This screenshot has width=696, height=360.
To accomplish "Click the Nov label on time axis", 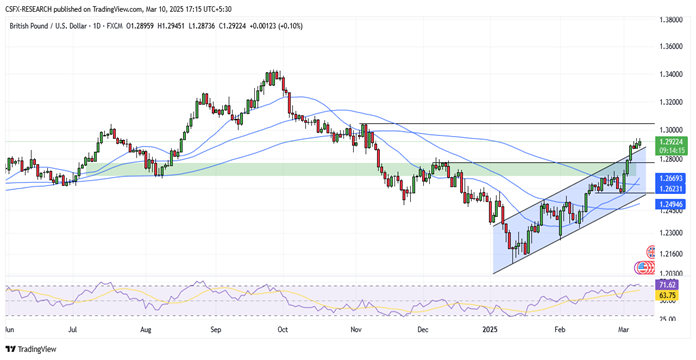I will 355,330.
